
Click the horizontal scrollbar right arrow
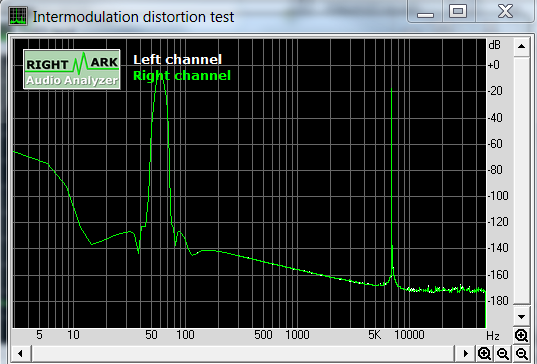click(465, 353)
